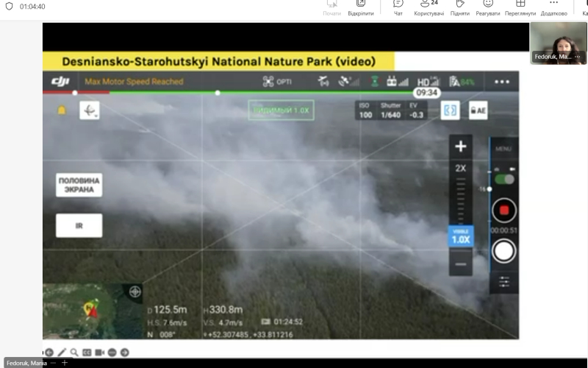Show the Користувачі participants list
Viewport: 588px width, 368px height.
[x=429, y=7]
